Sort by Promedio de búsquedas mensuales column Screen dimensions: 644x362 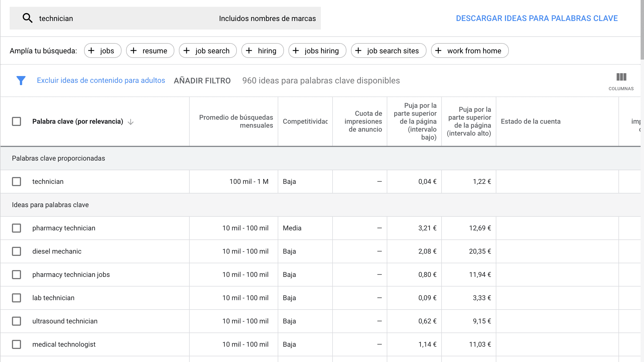tap(236, 121)
